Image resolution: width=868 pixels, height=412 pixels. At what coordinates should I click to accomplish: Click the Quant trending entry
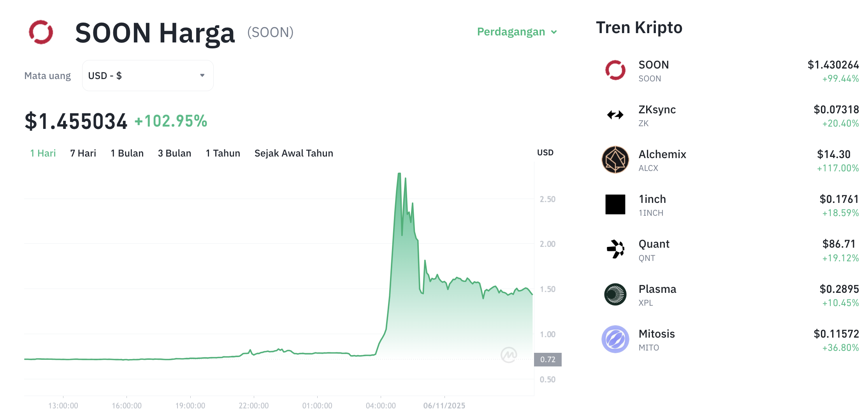click(x=654, y=244)
